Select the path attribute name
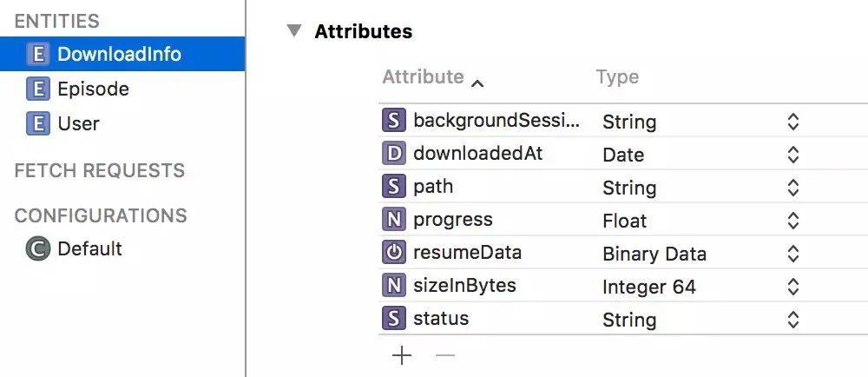The width and height of the screenshot is (868, 377). point(433,188)
